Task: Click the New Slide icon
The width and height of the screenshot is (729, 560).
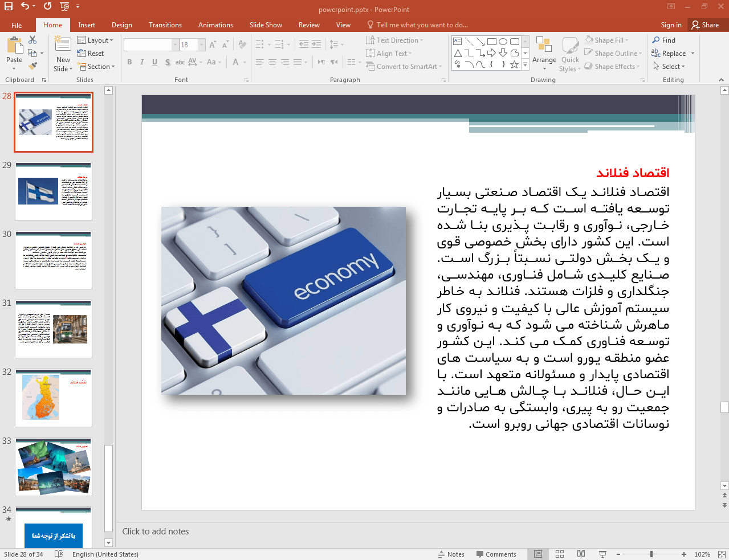Action: pos(63,44)
